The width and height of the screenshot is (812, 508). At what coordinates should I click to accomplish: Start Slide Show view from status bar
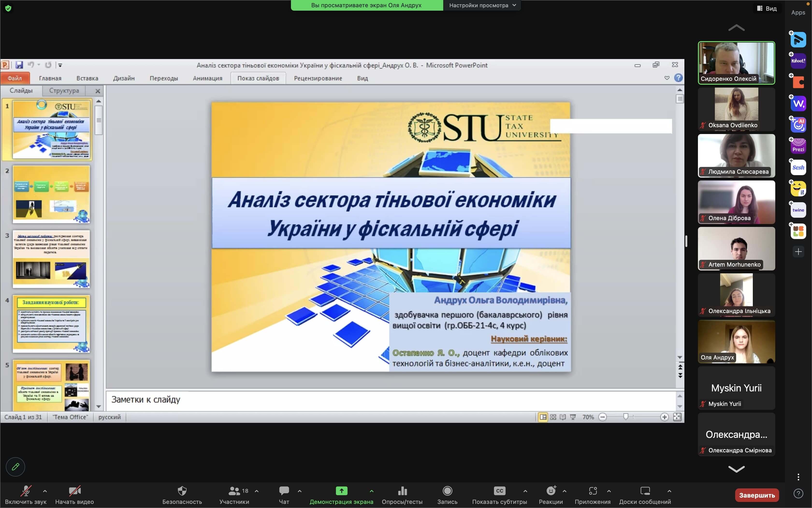(x=573, y=417)
